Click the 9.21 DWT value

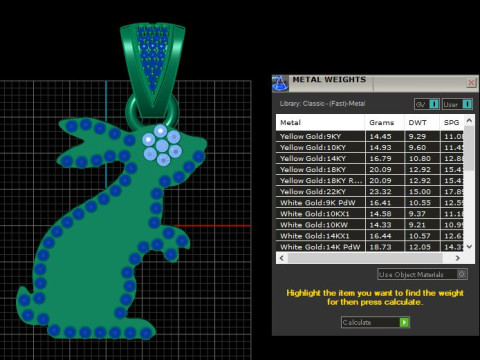pyautogui.click(x=417, y=225)
